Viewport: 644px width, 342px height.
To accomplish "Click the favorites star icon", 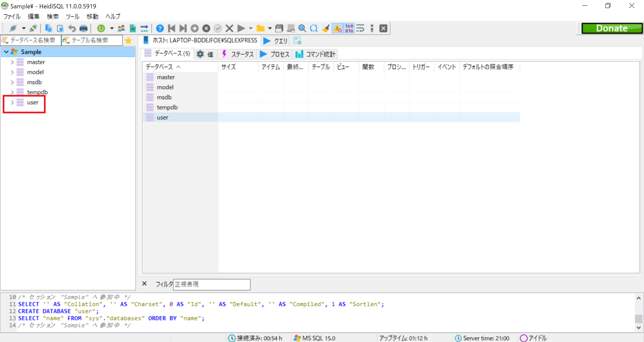I will (x=128, y=41).
